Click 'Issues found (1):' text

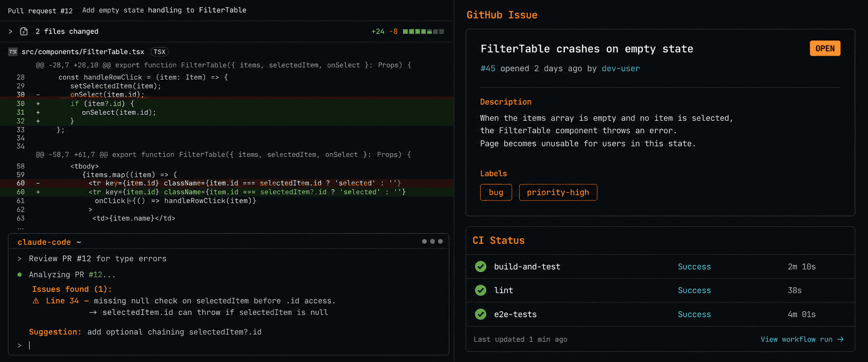click(x=72, y=289)
